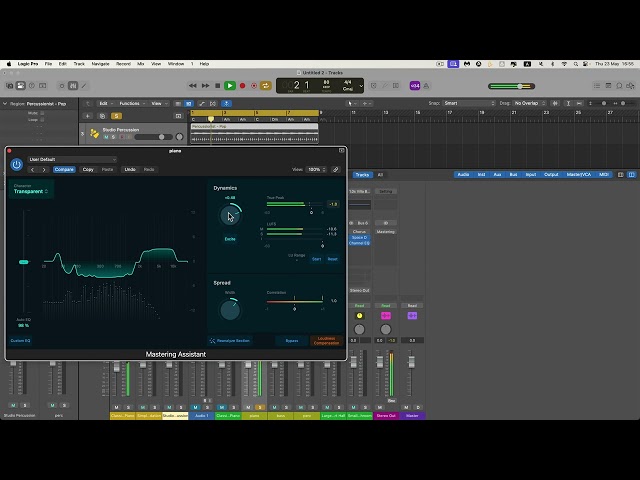640x480 pixels.
Task: Open the User Default preset dropdown
Action: [73, 159]
